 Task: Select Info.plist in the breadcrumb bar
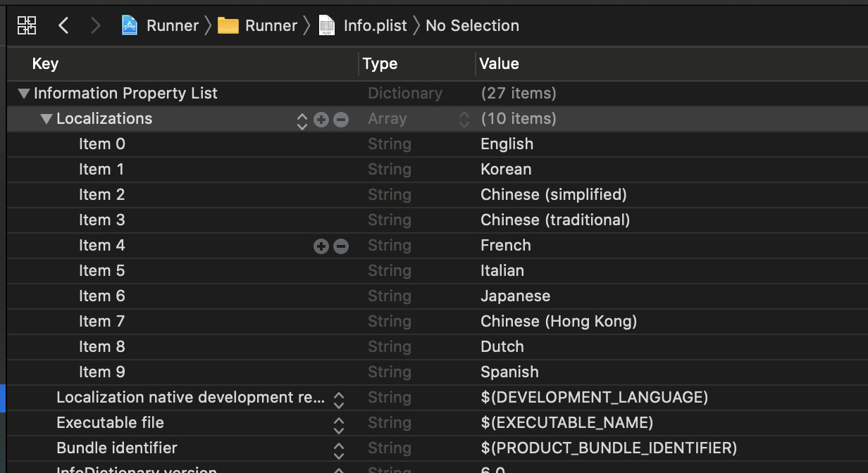tap(375, 26)
